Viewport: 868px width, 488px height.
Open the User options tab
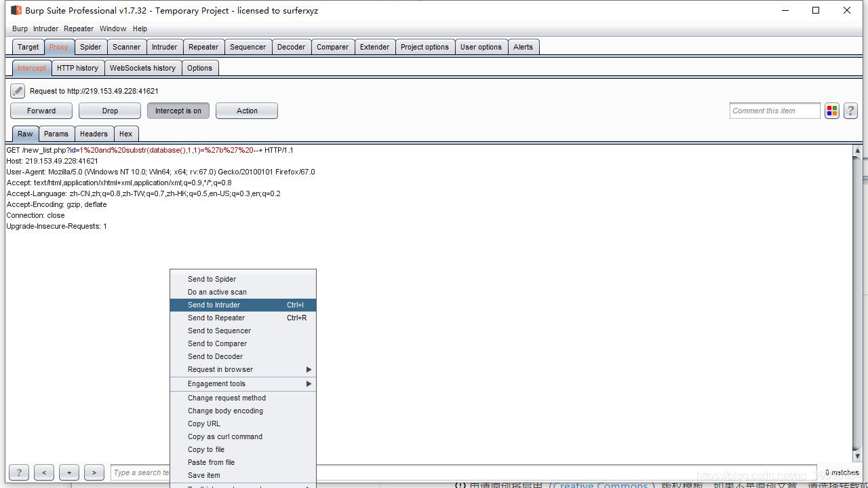click(x=481, y=47)
